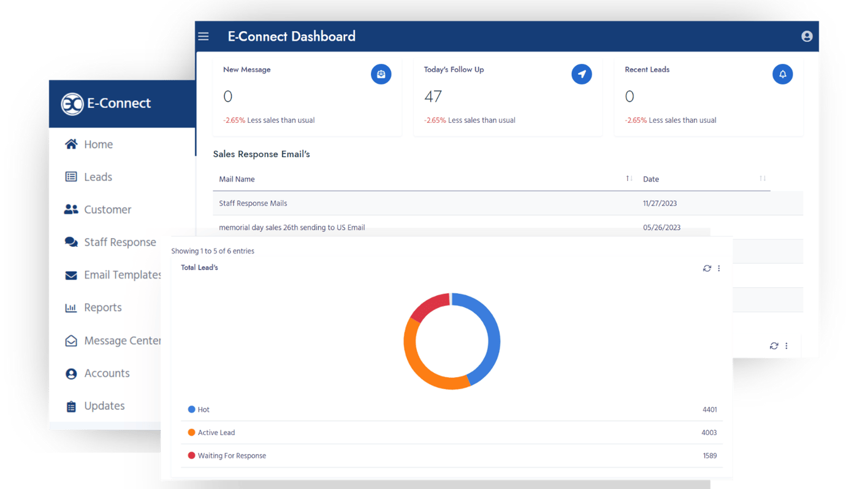Select the Leads sidebar icon
This screenshot has width=868, height=489.
[x=70, y=177]
